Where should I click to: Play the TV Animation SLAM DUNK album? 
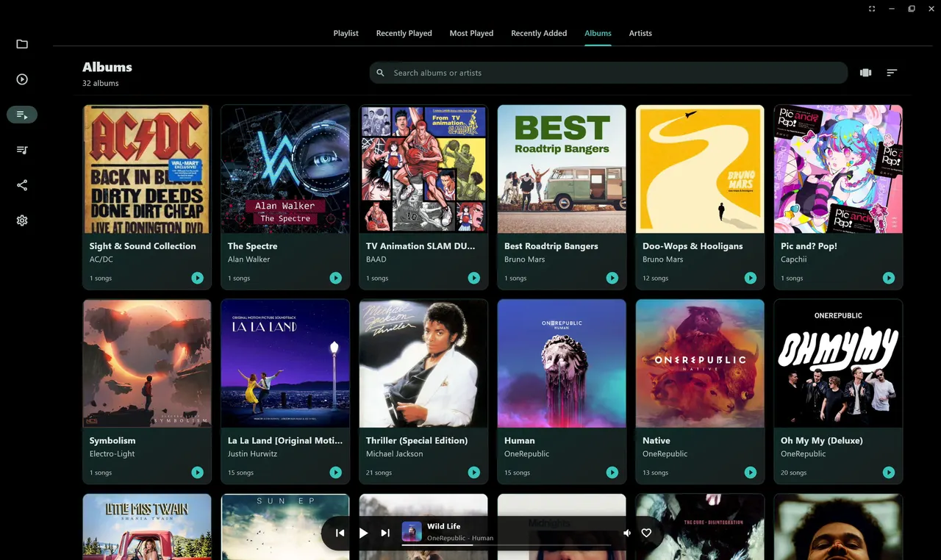point(473,278)
